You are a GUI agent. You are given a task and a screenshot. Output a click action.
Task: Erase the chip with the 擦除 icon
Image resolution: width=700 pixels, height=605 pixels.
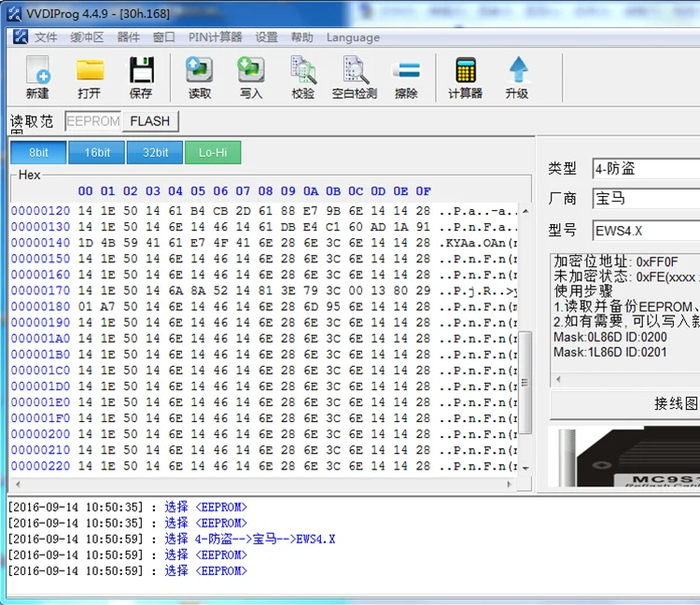tap(406, 77)
